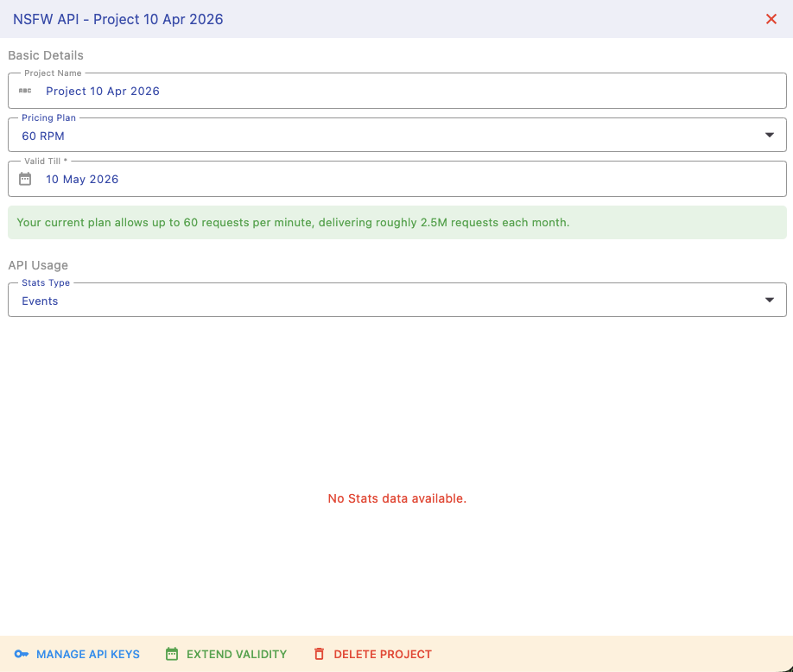Click the calendar icon in Valid Till field
The height and width of the screenshot is (672, 793).
tap(25, 179)
